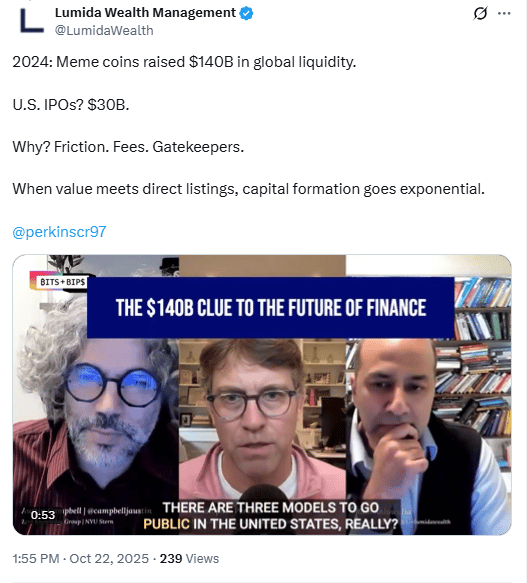Open the Lumida logo profile avatar

point(32,21)
